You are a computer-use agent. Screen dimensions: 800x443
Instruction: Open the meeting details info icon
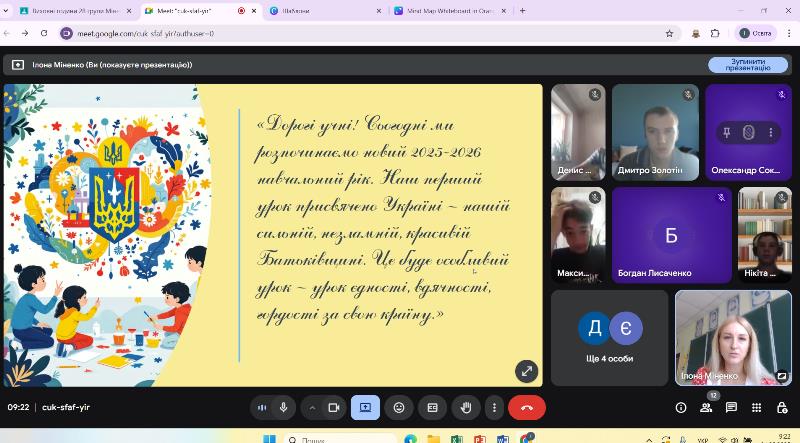click(681, 408)
